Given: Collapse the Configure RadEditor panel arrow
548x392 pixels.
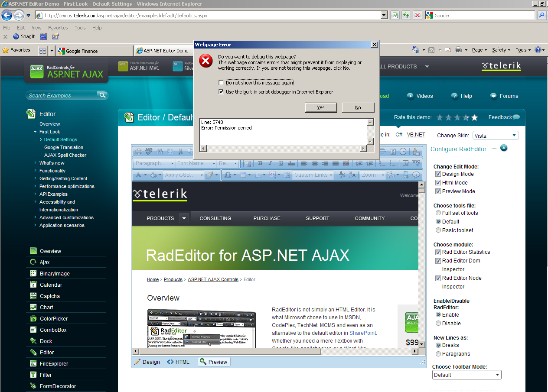Looking at the screenshot, I should pyautogui.click(x=504, y=148).
